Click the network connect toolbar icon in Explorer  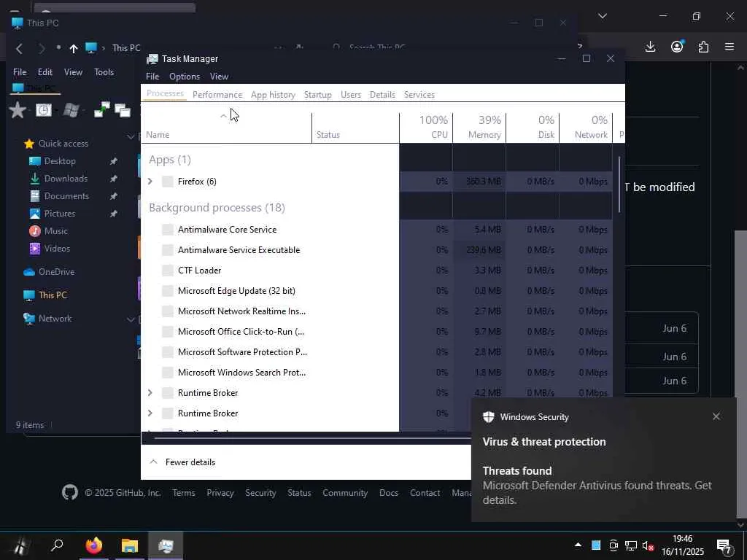click(102, 110)
